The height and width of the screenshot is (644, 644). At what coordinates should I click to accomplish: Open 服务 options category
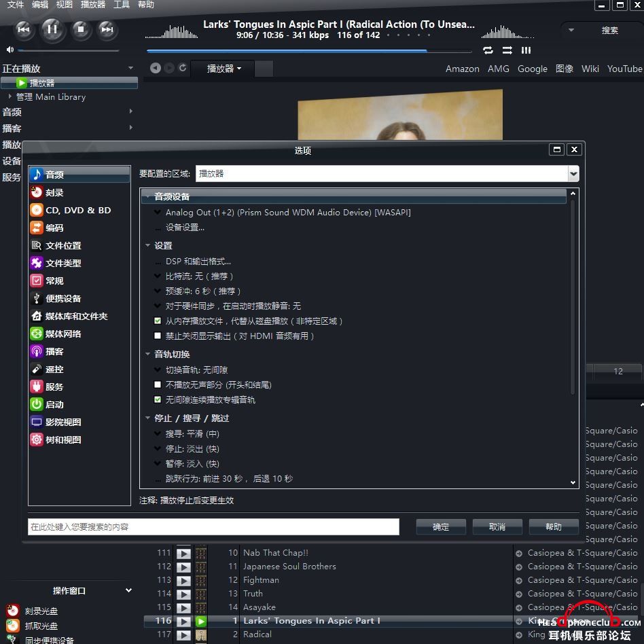click(79, 387)
